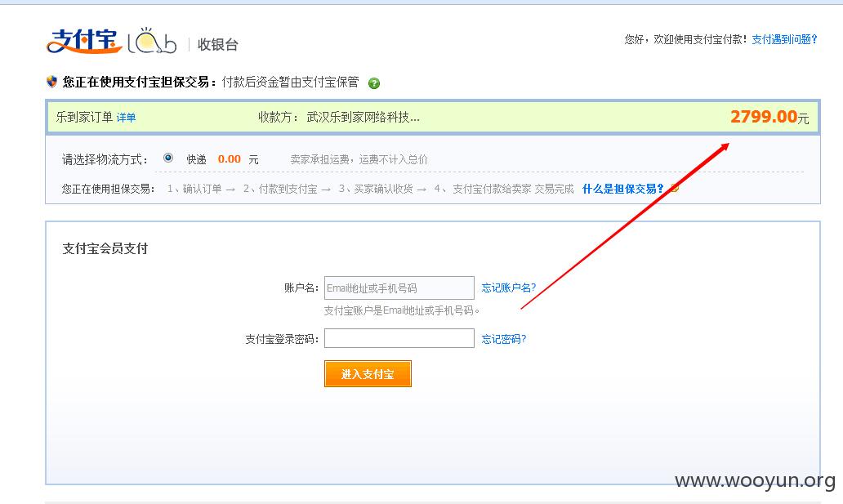Click the 1、确认订单 step text
This screenshot has width=843, height=504.
[194, 189]
